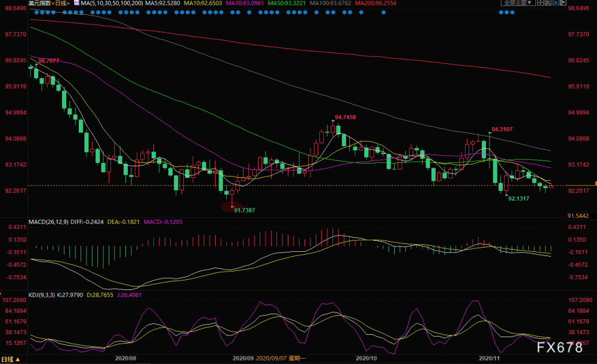
Task: Click the red ellipse marker at 91.7387 low
Action: (x=232, y=206)
